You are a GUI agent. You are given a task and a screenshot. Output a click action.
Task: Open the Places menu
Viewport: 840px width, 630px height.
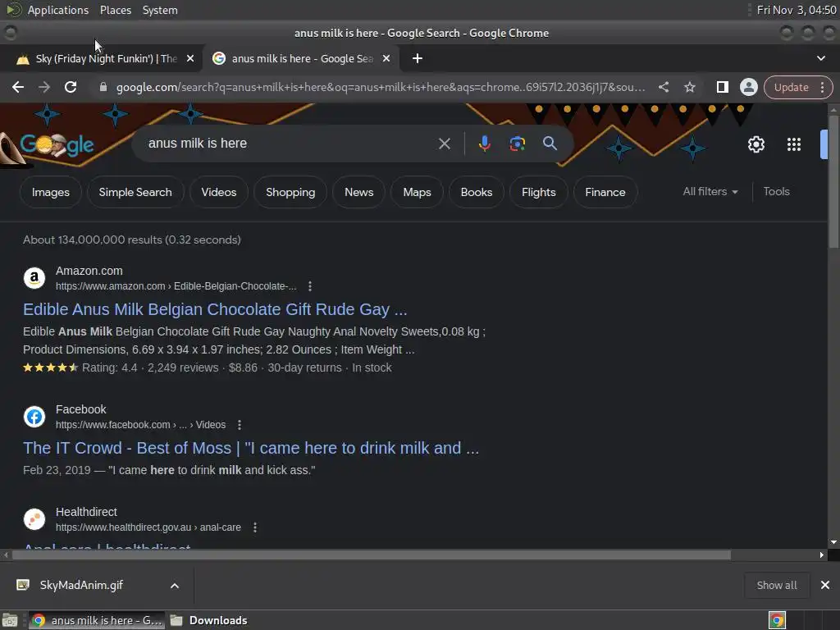pos(115,10)
